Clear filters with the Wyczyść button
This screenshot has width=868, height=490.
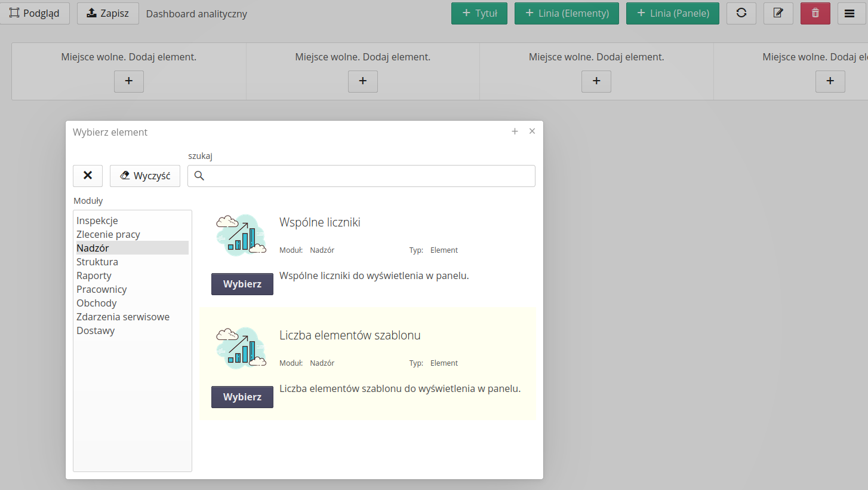[145, 176]
